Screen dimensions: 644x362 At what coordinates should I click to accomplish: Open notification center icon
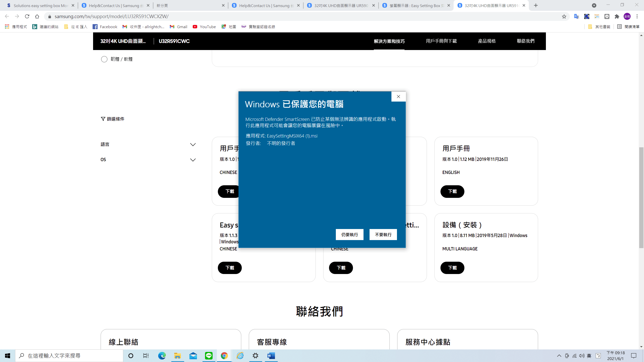634,356
